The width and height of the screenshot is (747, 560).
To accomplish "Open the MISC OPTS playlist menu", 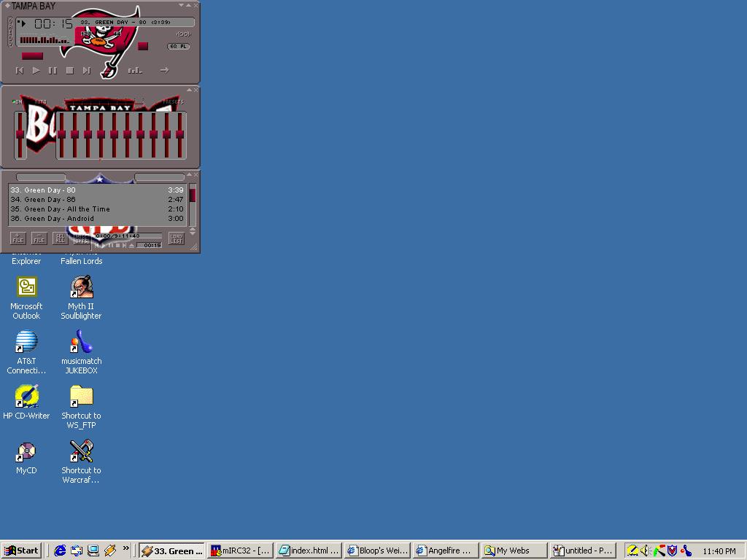I will (x=81, y=238).
